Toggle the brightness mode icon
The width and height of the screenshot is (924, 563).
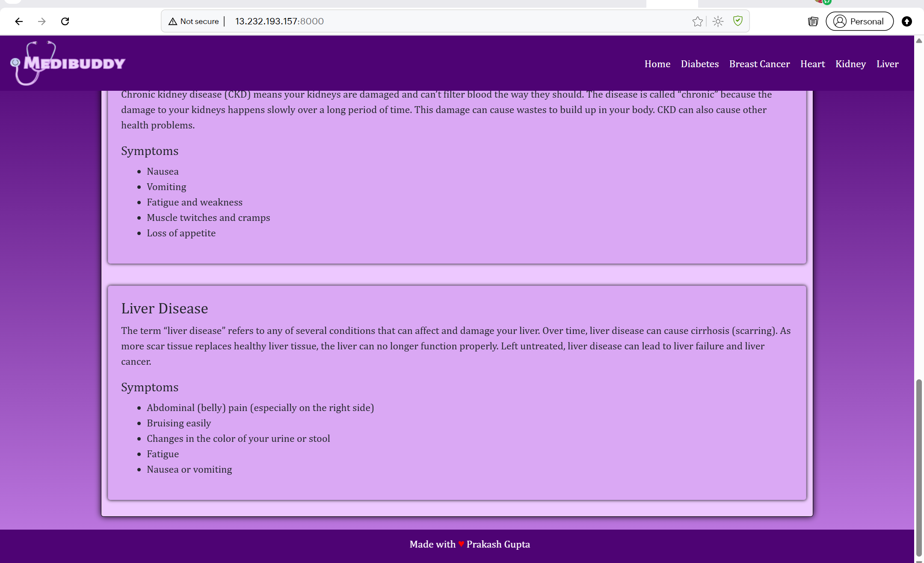coord(718,21)
